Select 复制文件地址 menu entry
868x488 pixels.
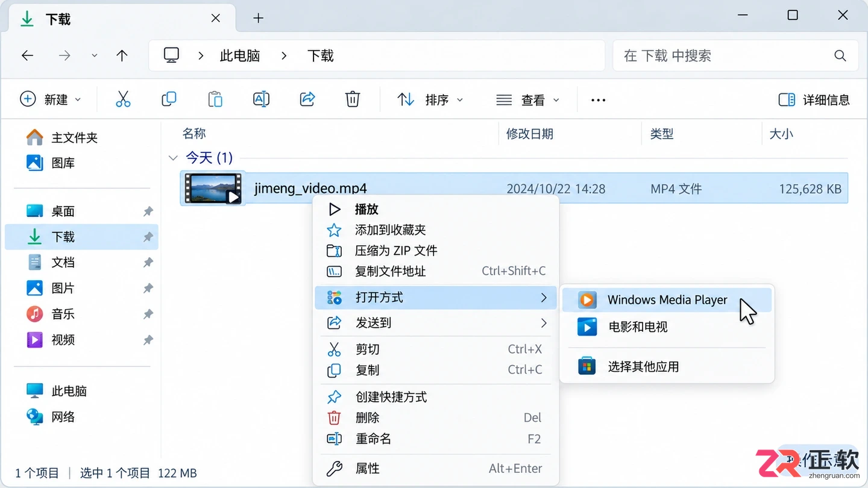(x=436, y=271)
